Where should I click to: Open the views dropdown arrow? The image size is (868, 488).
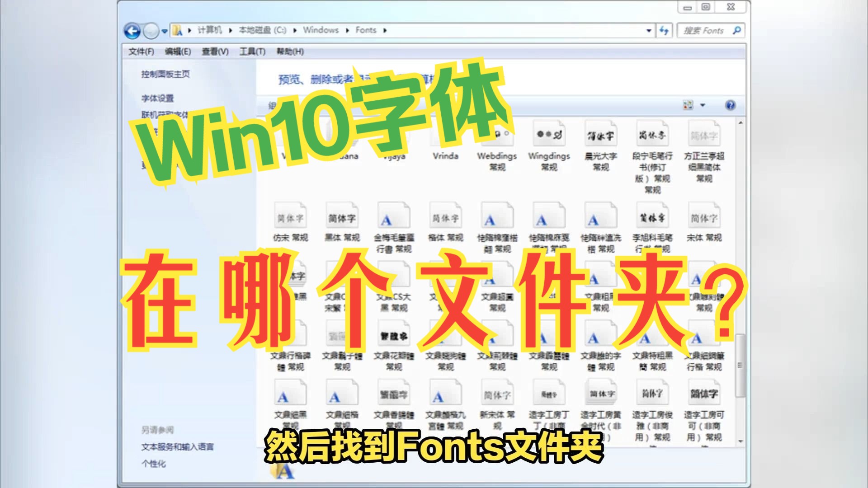pyautogui.click(x=702, y=104)
